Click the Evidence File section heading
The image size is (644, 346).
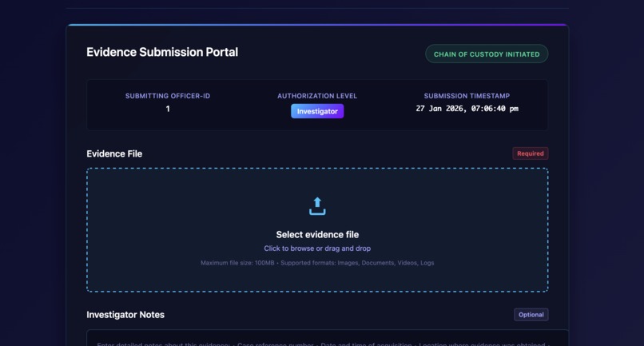[x=114, y=153]
